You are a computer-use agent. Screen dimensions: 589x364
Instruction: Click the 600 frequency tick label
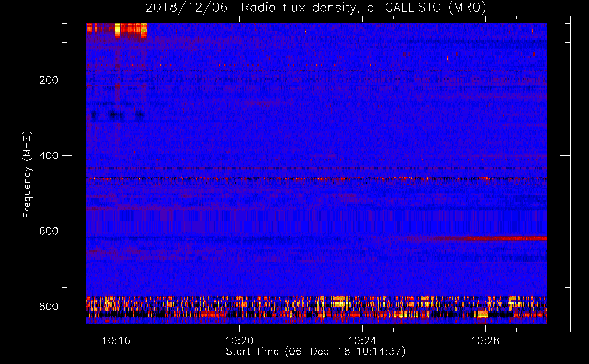point(49,232)
